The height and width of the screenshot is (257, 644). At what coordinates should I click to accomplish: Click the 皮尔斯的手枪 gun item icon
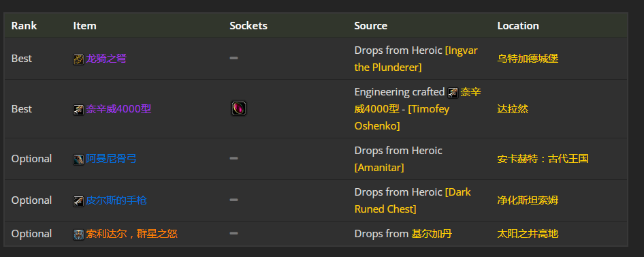[78, 201]
